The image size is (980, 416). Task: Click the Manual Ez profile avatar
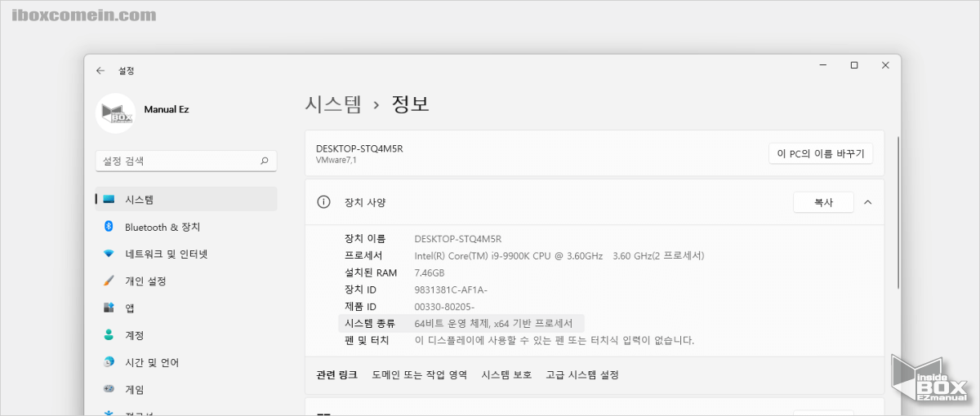click(115, 113)
